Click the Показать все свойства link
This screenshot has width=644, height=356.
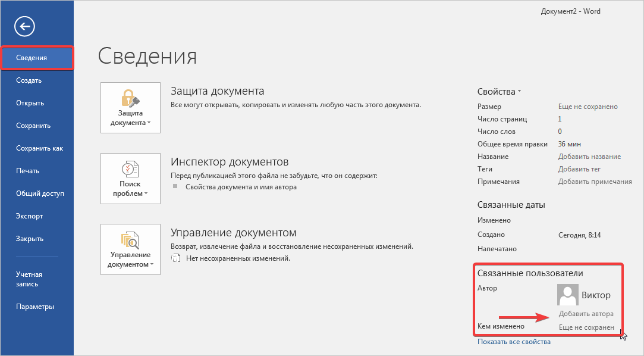pos(514,342)
